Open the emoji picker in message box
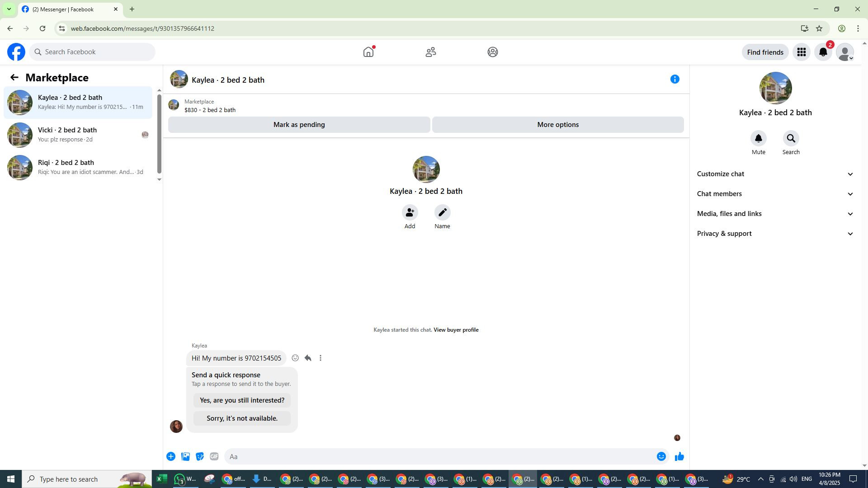Image resolution: width=868 pixels, height=488 pixels. click(661, 457)
